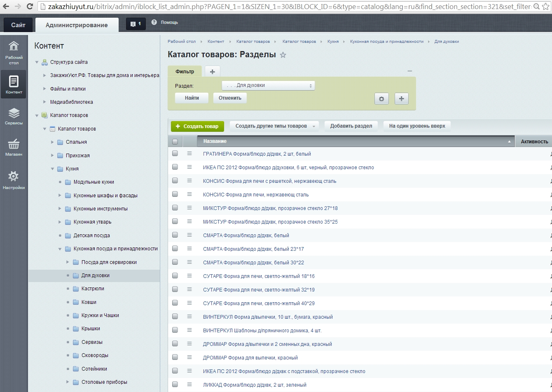Expand the Медиабиблиотека tree node
The width and height of the screenshot is (552, 392).
[45, 102]
